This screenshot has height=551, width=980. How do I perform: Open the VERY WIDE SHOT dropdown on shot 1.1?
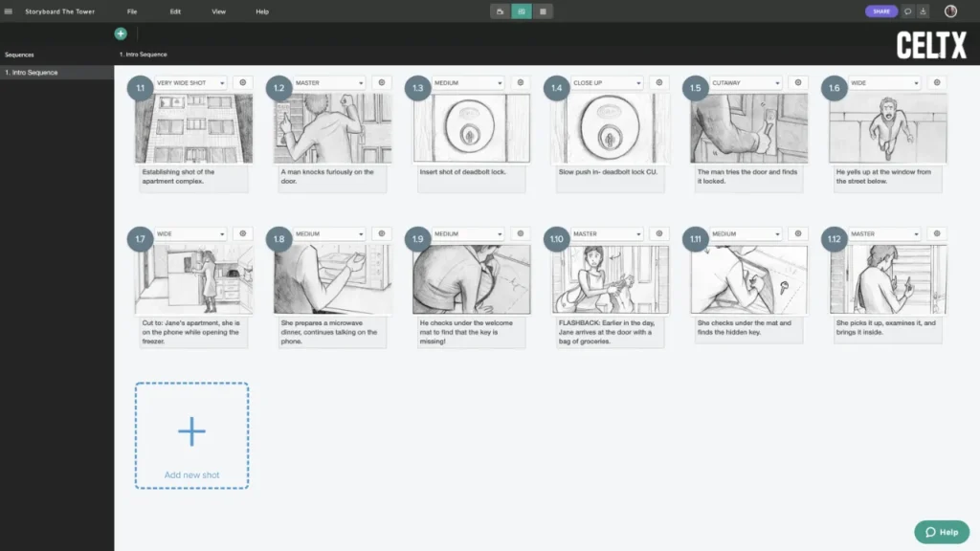coord(189,82)
